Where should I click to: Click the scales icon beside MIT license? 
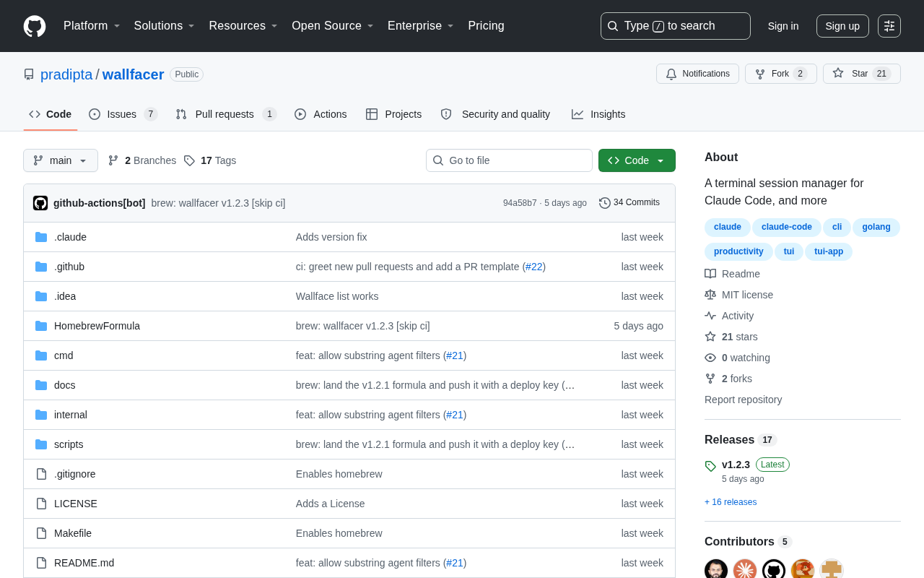710,295
